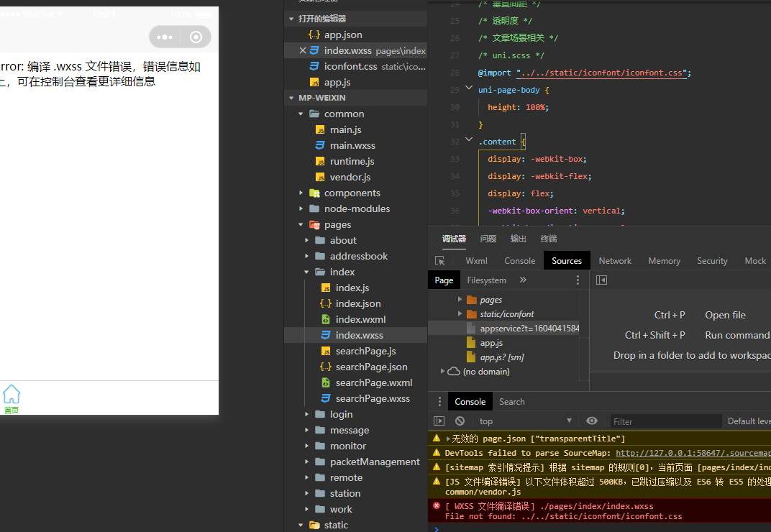Open the Memory devtools tab
The height and width of the screenshot is (532, 771).
(665, 260)
